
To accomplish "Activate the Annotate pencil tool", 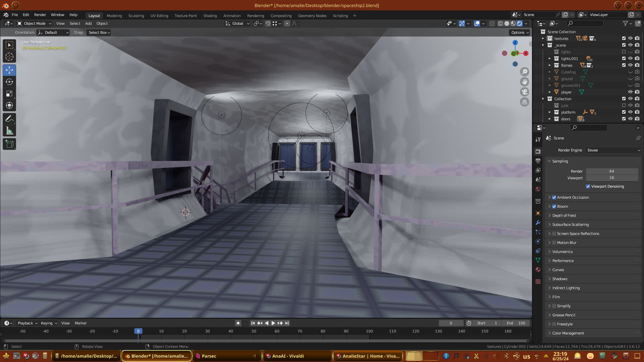I will (x=9, y=119).
